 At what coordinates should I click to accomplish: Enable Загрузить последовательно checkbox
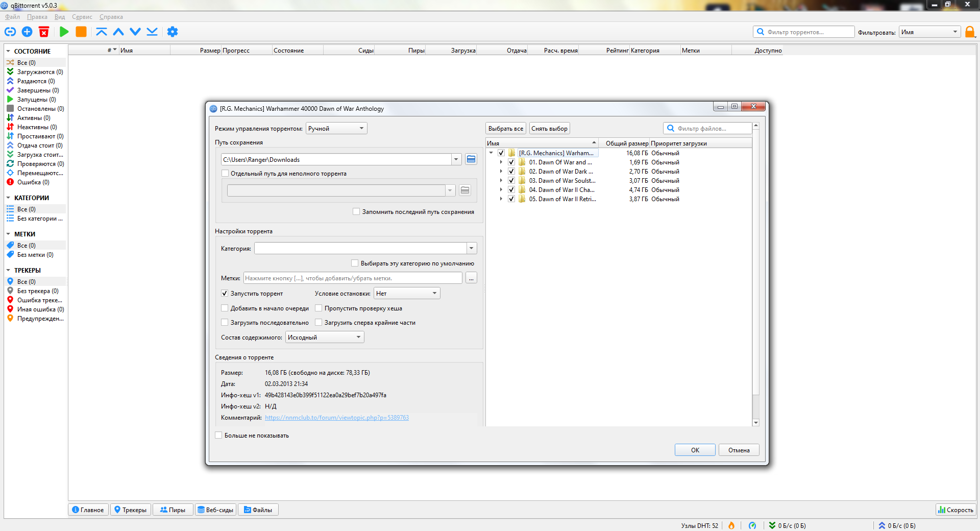[225, 322]
